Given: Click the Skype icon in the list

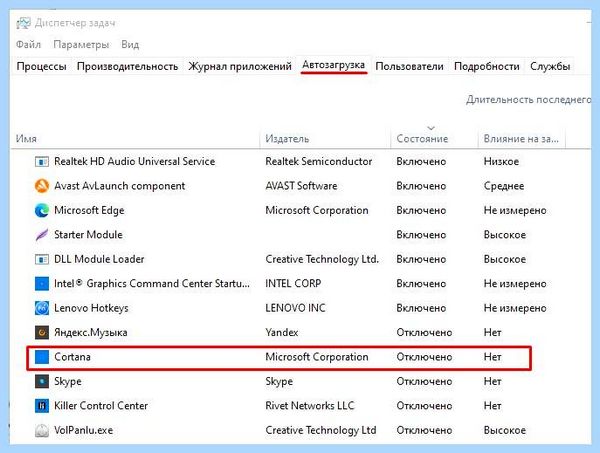Looking at the screenshot, I should (x=42, y=381).
